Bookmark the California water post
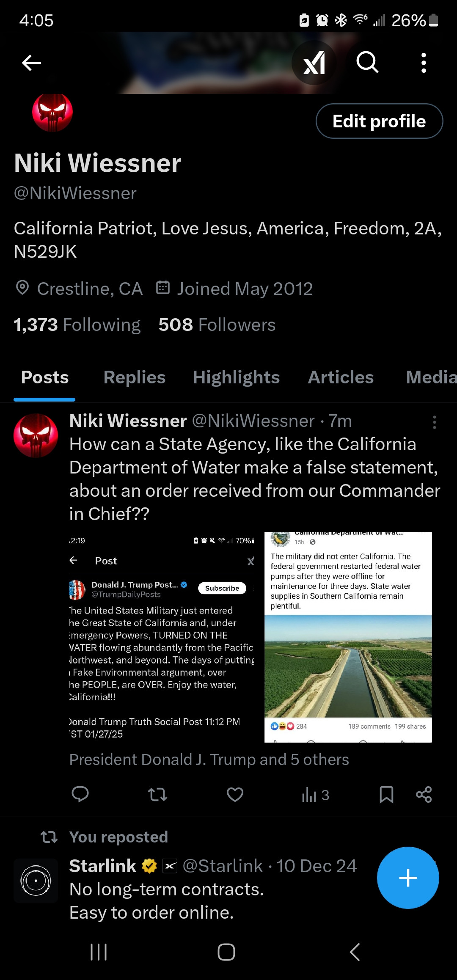457x980 pixels. tap(386, 794)
